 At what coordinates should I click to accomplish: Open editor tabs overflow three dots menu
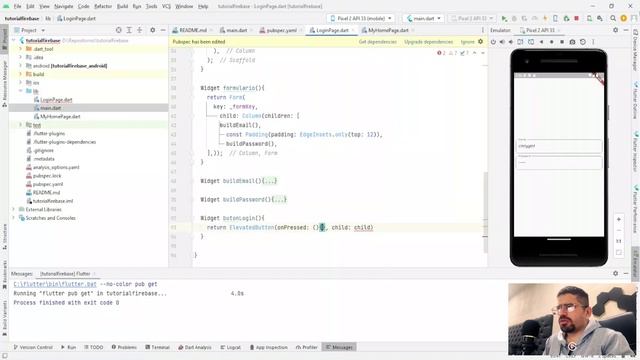482,30
